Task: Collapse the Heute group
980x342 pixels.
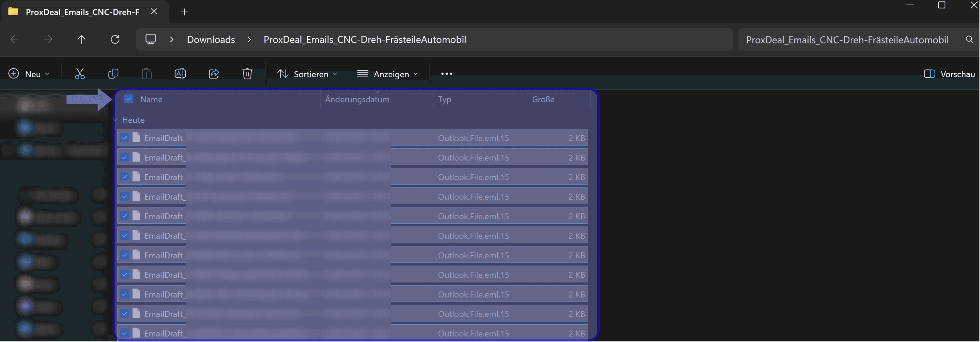Action: click(116, 120)
